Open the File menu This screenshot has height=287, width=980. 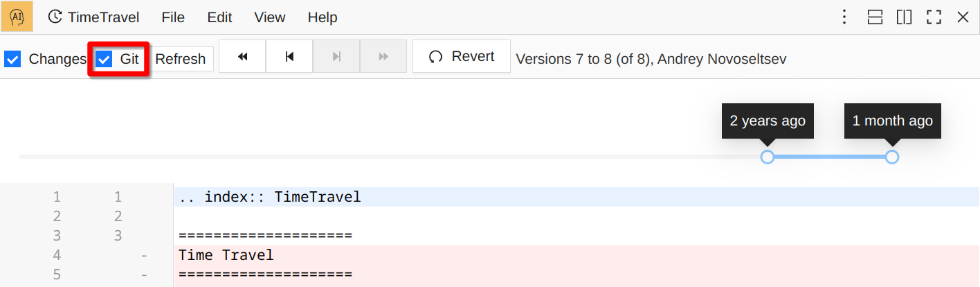pyautogui.click(x=173, y=17)
